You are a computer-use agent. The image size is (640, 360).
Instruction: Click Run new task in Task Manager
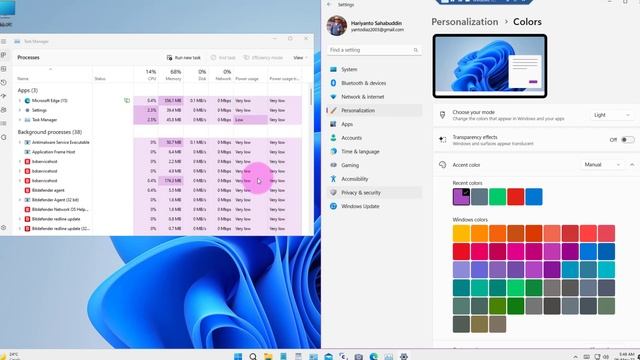point(184,58)
